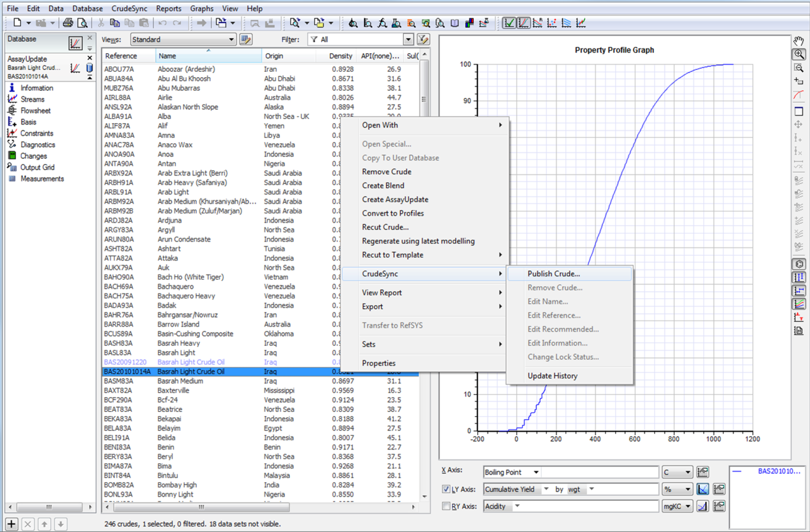Enable the RY Axis checkbox

click(x=446, y=506)
